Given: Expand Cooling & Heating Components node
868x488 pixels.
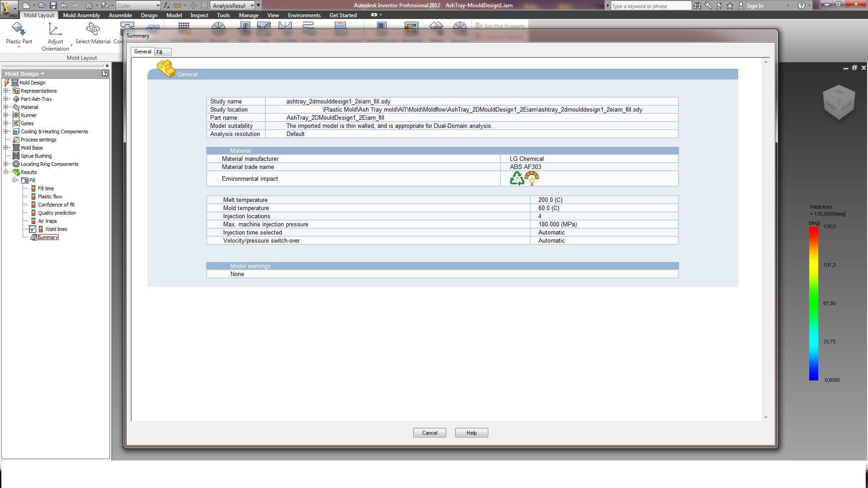Looking at the screenshot, I should pyautogui.click(x=6, y=131).
